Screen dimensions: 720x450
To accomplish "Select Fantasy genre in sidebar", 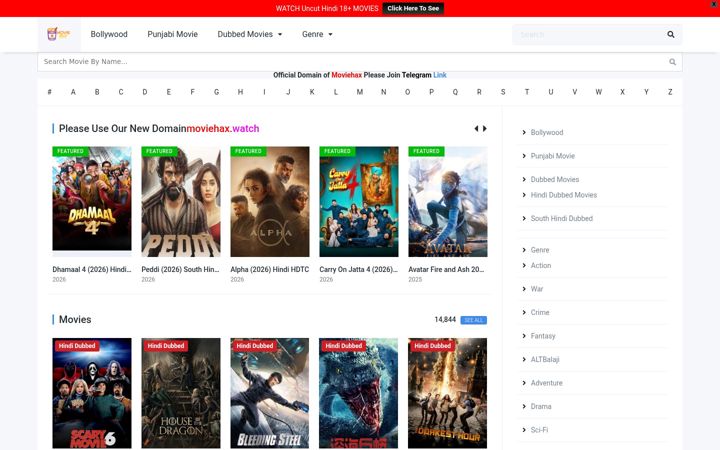I will pos(543,336).
